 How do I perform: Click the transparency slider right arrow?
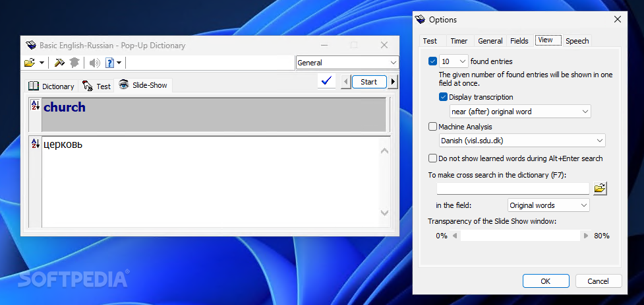[586, 236]
